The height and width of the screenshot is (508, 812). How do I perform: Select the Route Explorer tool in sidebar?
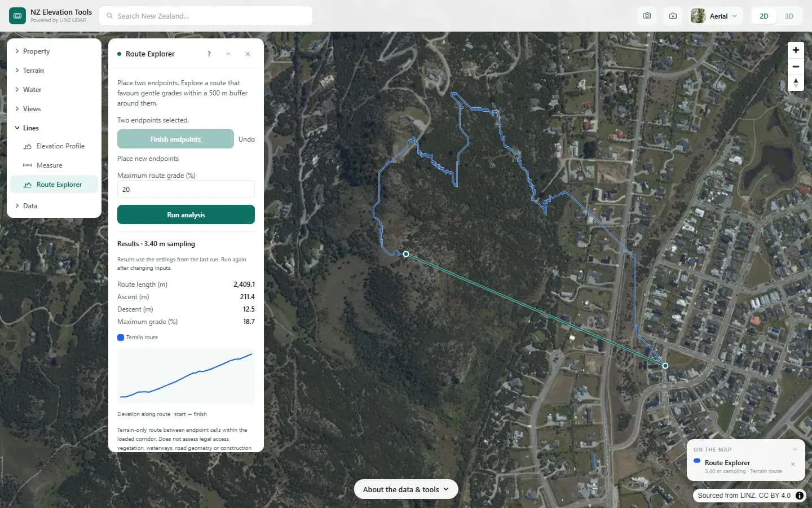pyautogui.click(x=54, y=185)
